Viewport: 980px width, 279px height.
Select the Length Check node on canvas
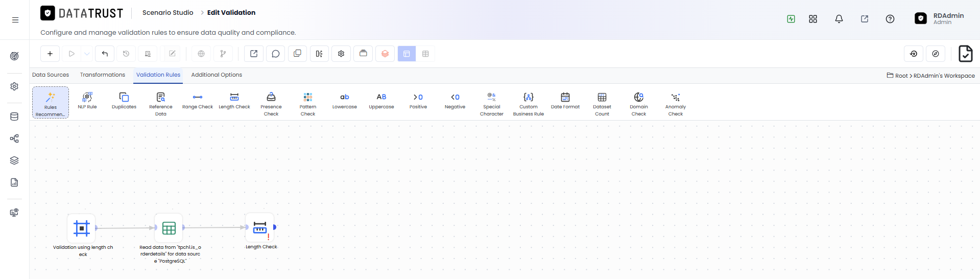point(260,227)
